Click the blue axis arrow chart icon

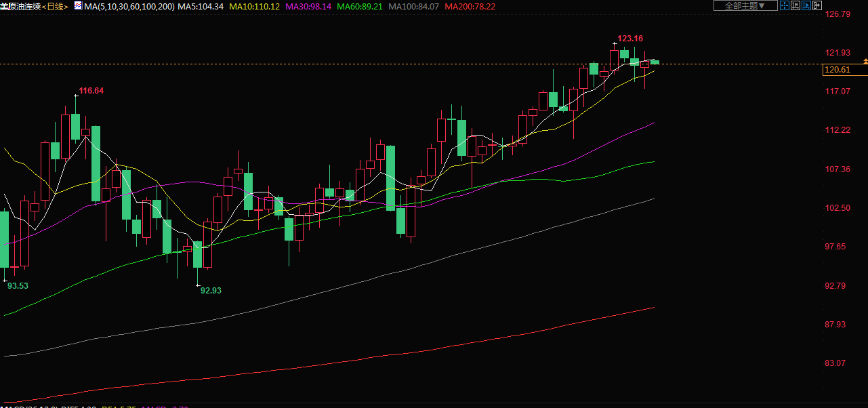pyautogui.click(x=806, y=5)
